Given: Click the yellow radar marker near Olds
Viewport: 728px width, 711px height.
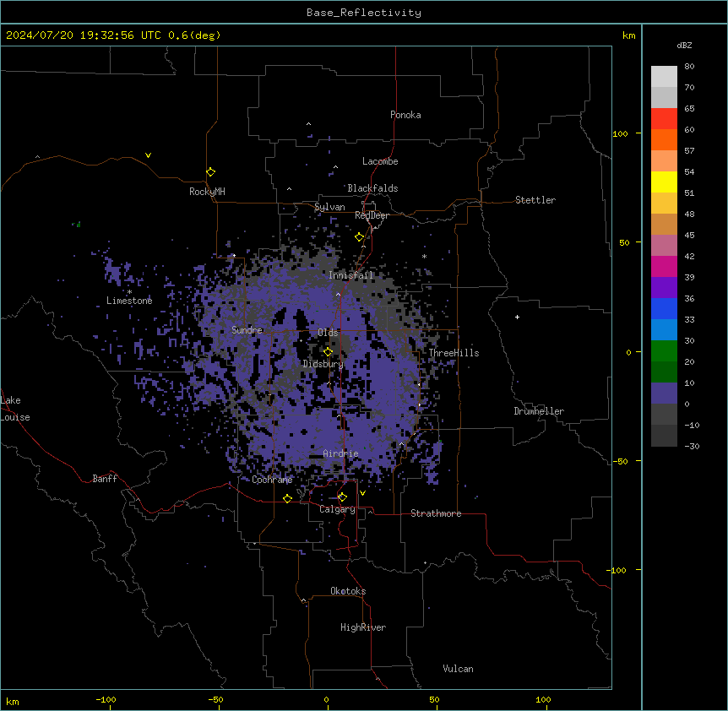Looking at the screenshot, I should 328,352.
